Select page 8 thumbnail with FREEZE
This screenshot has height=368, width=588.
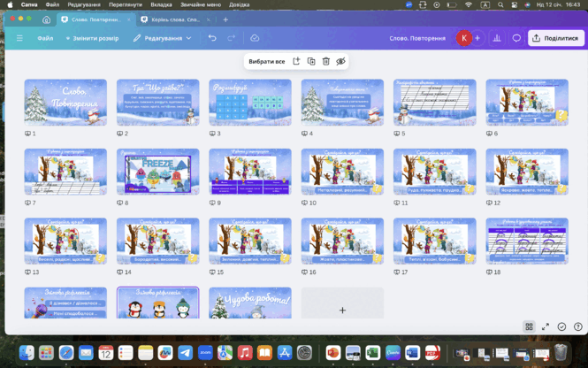158,172
